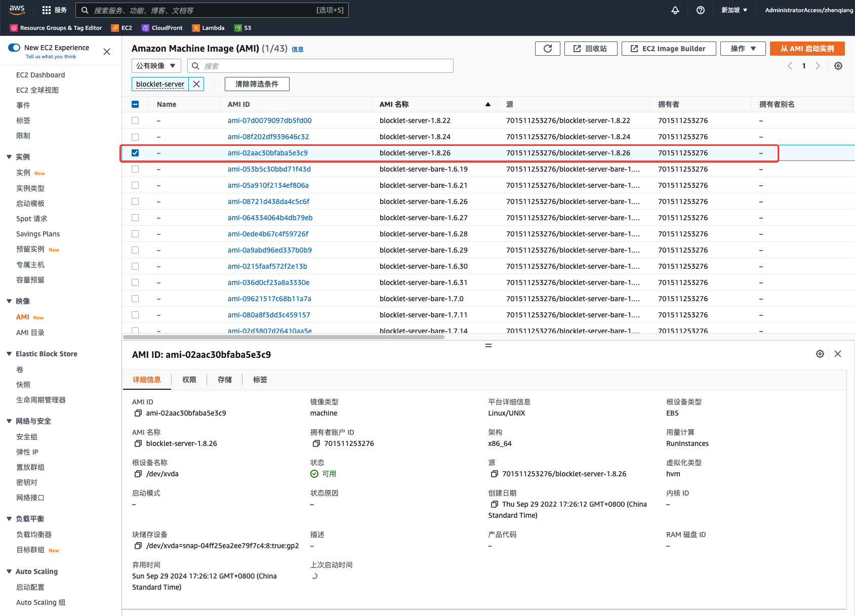The width and height of the screenshot is (855, 616).
Task: Select the ami-053b5c30bbd71f43d row checkbox
Action: 135,169
